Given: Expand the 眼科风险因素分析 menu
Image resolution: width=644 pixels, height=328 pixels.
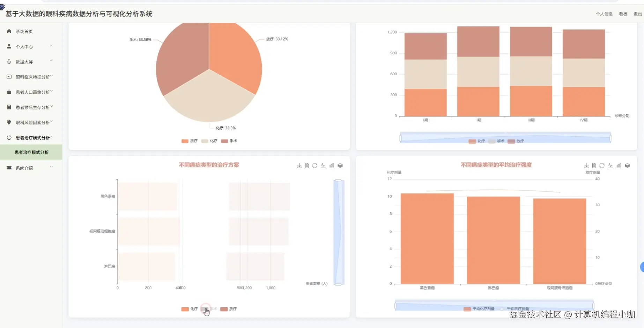Looking at the screenshot, I should (x=51, y=122).
